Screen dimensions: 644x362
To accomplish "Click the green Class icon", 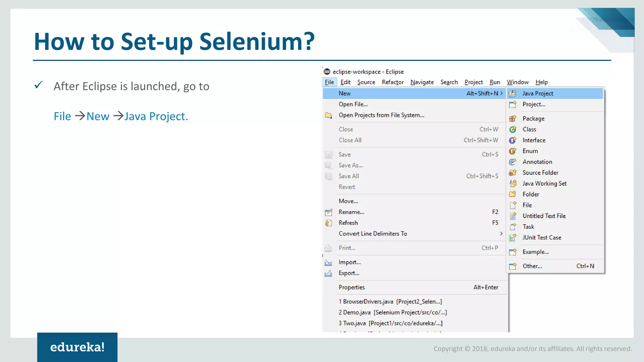I will coord(513,129).
